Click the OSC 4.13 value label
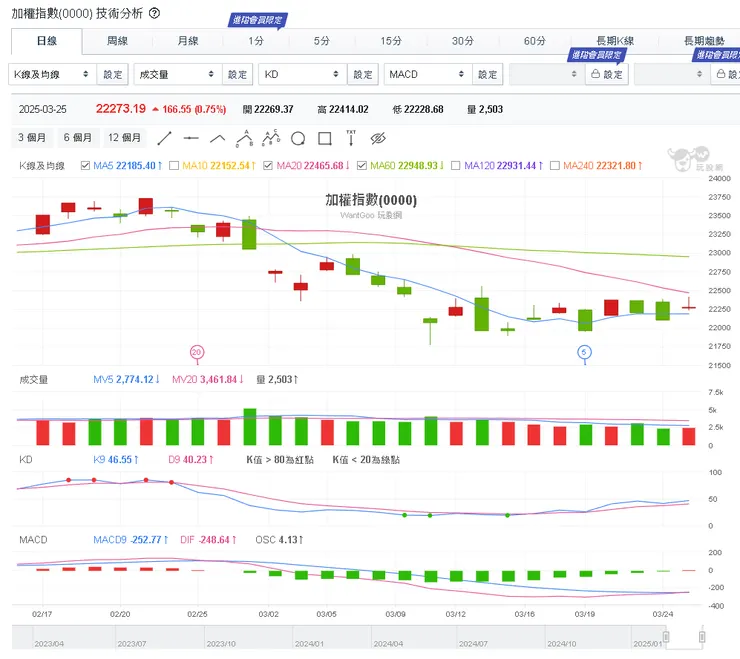740x659 pixels. (x=279, y=540)
